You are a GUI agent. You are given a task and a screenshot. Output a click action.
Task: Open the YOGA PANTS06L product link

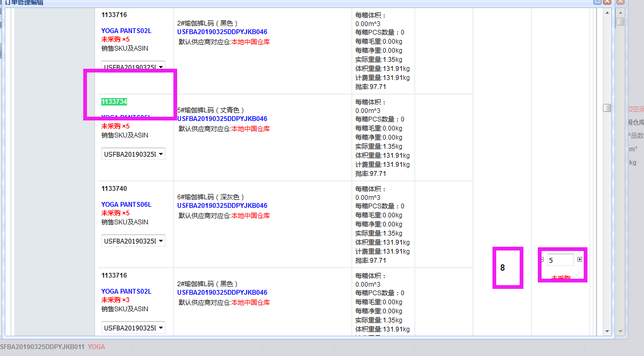[x=126, y=205]
